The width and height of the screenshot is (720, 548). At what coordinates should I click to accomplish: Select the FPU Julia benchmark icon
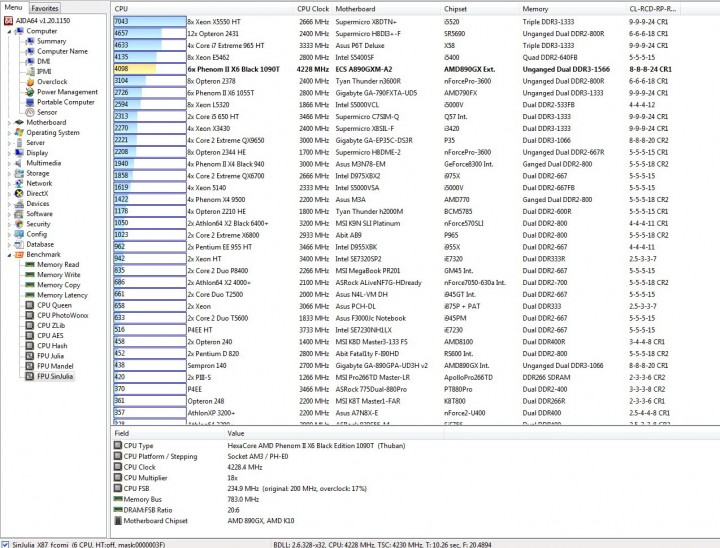(30, 356)
